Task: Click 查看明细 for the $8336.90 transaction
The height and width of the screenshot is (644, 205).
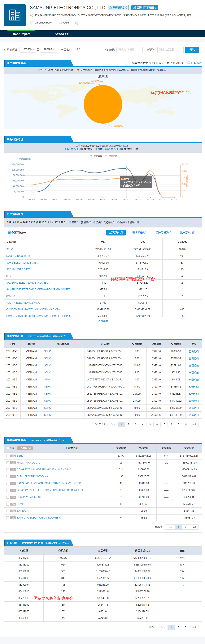Action: (194, 351)
